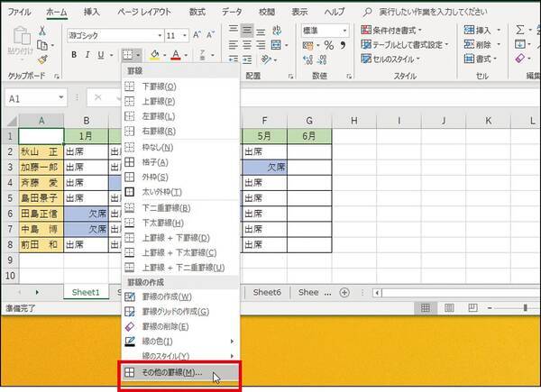Select 太い外枠 thick outside border
The height and width of the screenshot is (392, 541).
click(162, 192)
